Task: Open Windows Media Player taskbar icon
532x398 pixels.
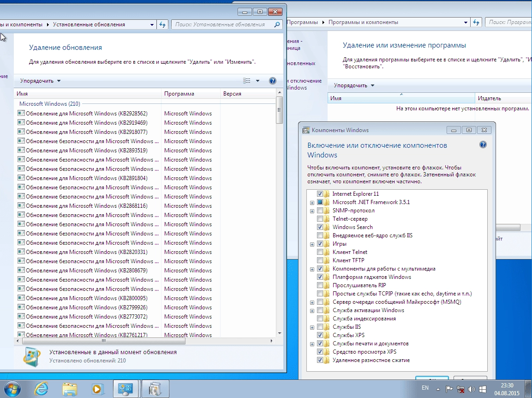Action: (97, 389)
